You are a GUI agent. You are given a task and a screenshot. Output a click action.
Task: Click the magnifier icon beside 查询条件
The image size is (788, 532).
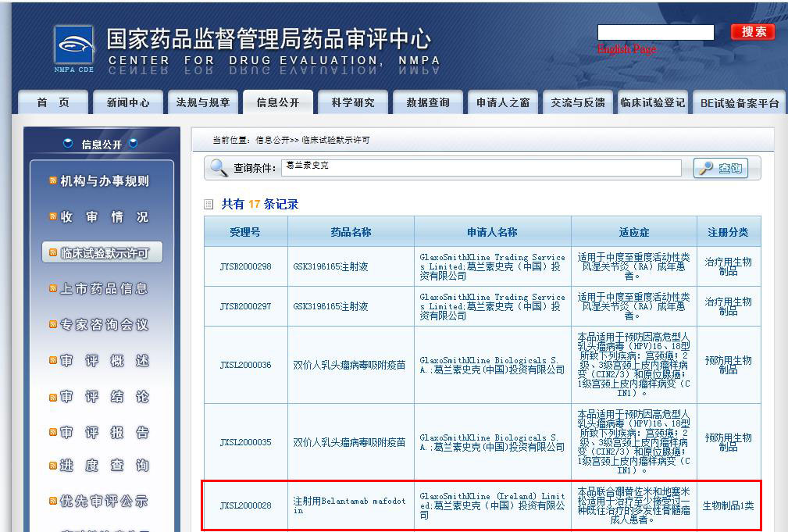pyautogui.click(x=216, y=168)
